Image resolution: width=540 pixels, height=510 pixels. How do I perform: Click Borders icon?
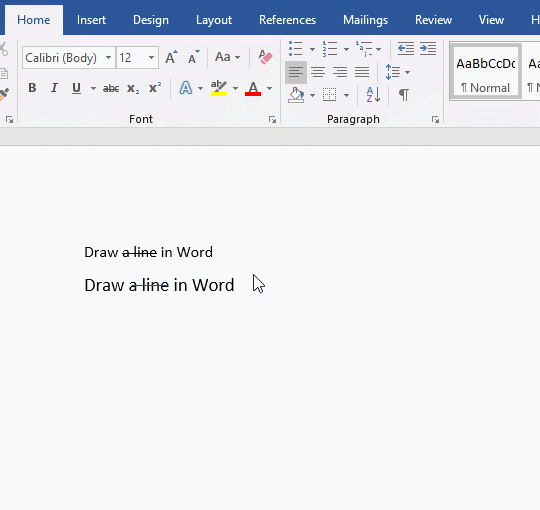(x=330, y=95)
